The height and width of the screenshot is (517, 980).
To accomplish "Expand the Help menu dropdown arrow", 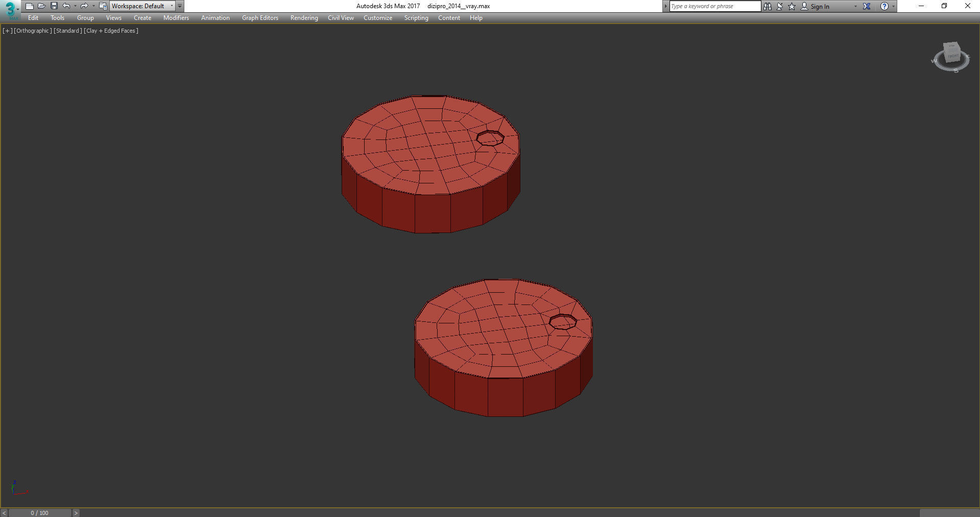I will [893, 7].
